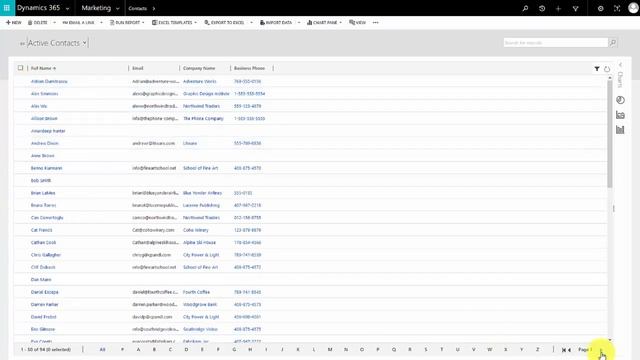Click the vertical grid scrollbar thumb

[x=610, y=133]
